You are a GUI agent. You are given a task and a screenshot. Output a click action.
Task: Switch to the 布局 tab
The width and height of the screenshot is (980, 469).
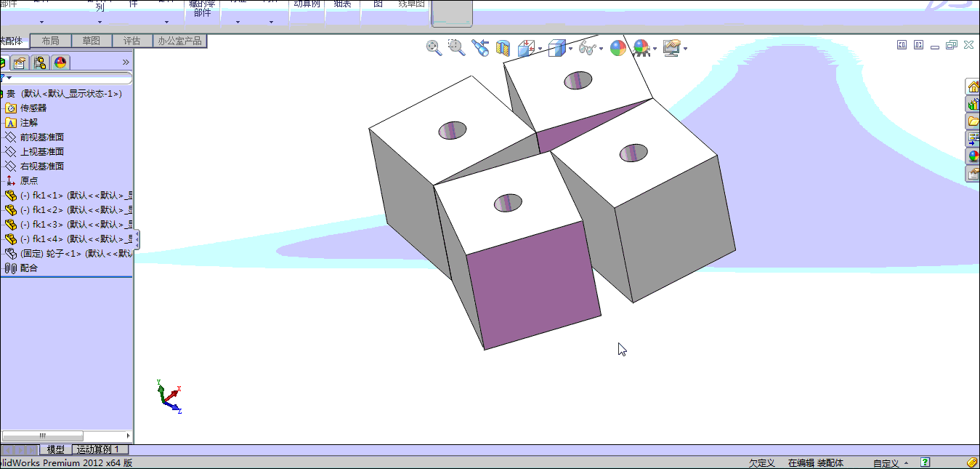[x=51, y=41]
